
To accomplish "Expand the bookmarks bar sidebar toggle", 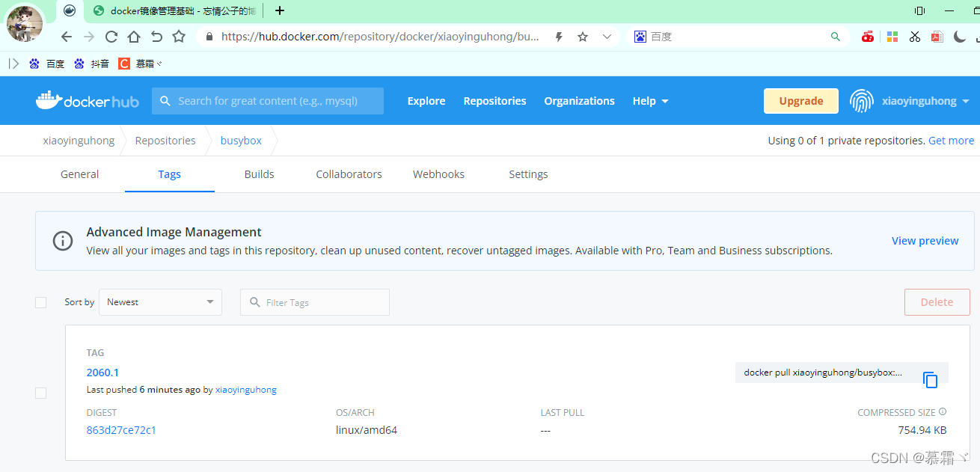I will [x=13, y=64].
